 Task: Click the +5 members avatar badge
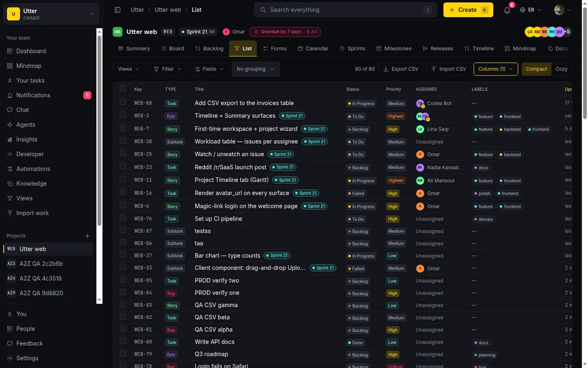tap(567, 32)
